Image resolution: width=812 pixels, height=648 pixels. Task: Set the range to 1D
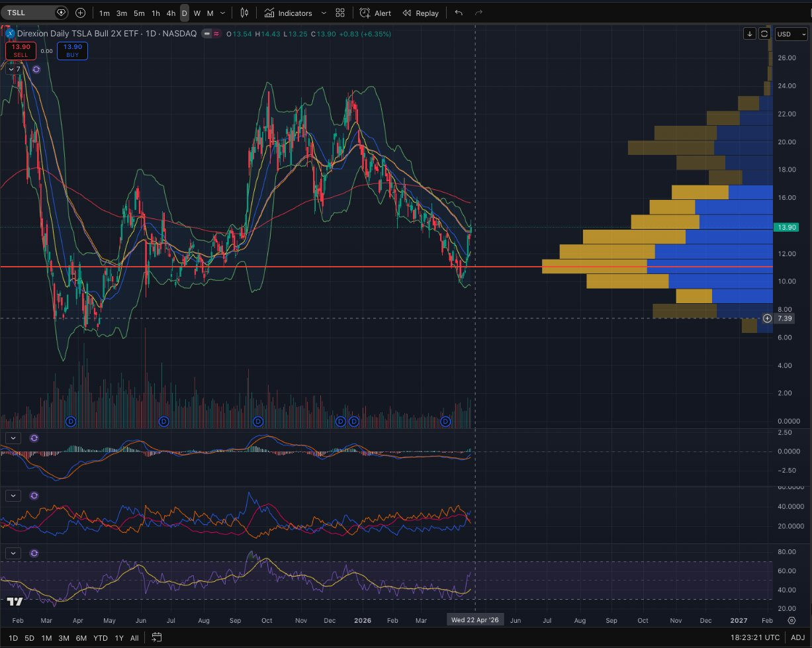coord(13,638)
